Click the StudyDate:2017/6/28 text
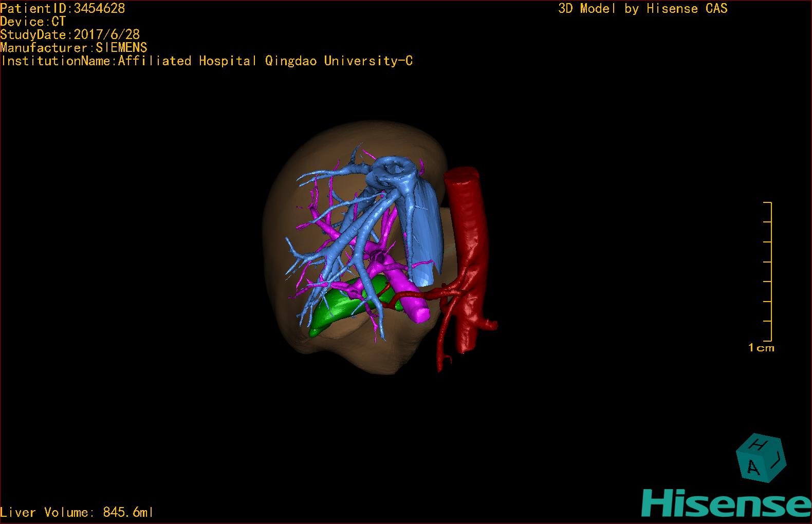812x524 pixels. [x=70, y=34]
